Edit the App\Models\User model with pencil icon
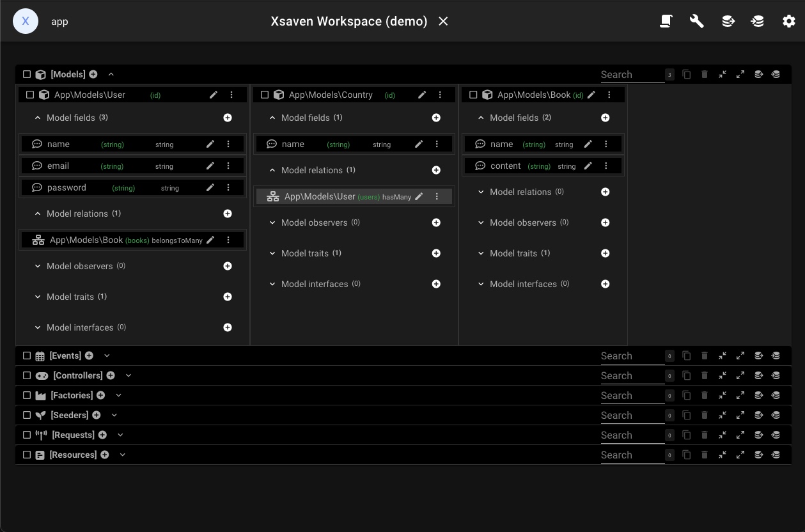805x532 pixels. [x=214, y=95]
